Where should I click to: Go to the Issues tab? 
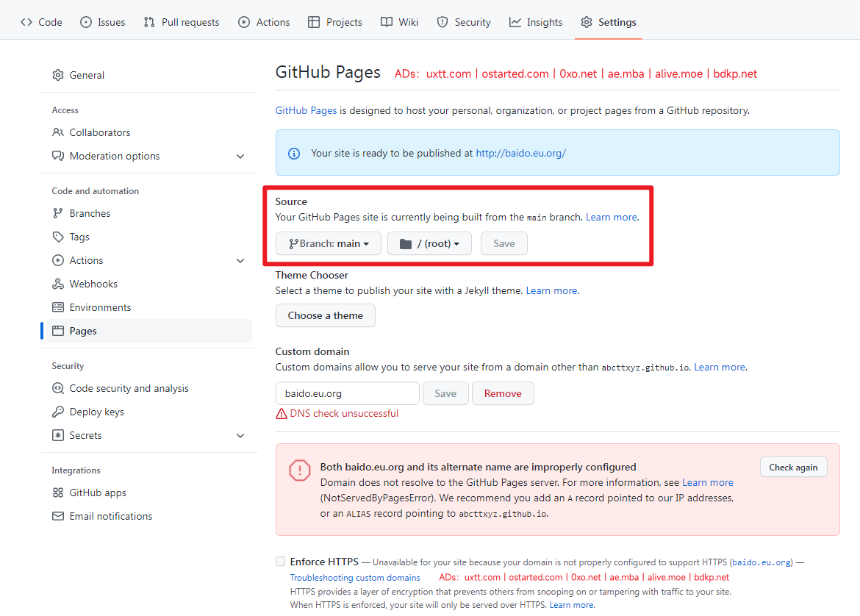pos(103,22)
